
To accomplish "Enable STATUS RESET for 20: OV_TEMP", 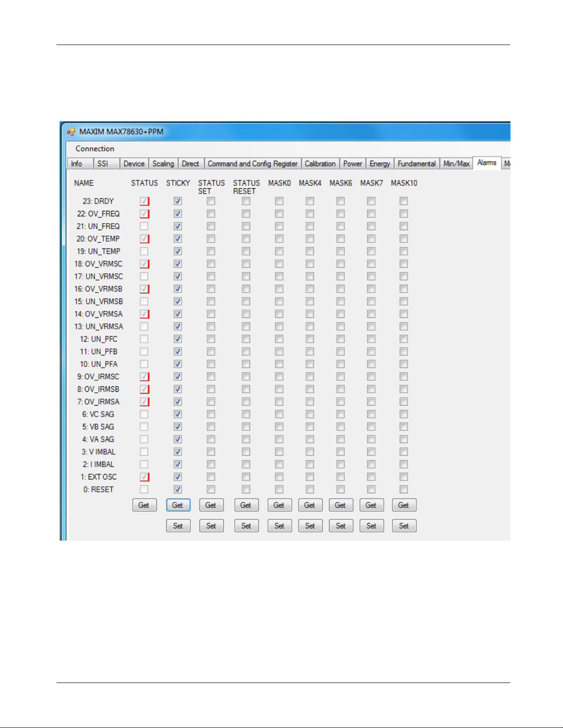I will [246, 239].
